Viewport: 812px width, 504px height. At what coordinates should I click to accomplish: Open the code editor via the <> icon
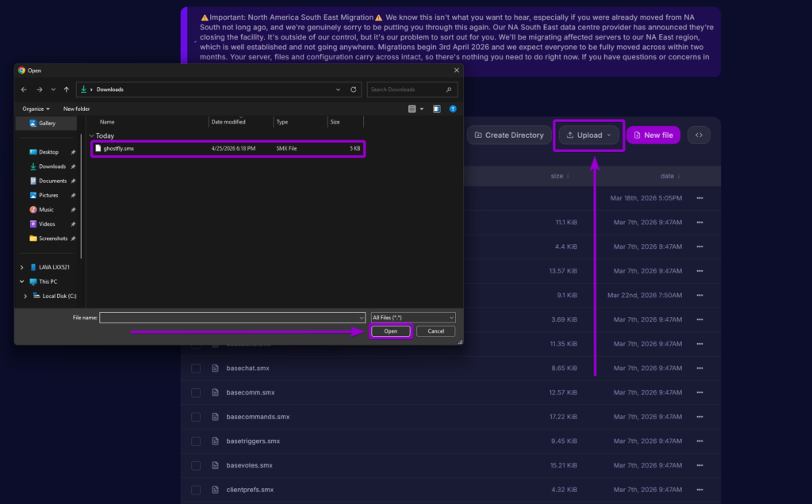tap(699, 135)
